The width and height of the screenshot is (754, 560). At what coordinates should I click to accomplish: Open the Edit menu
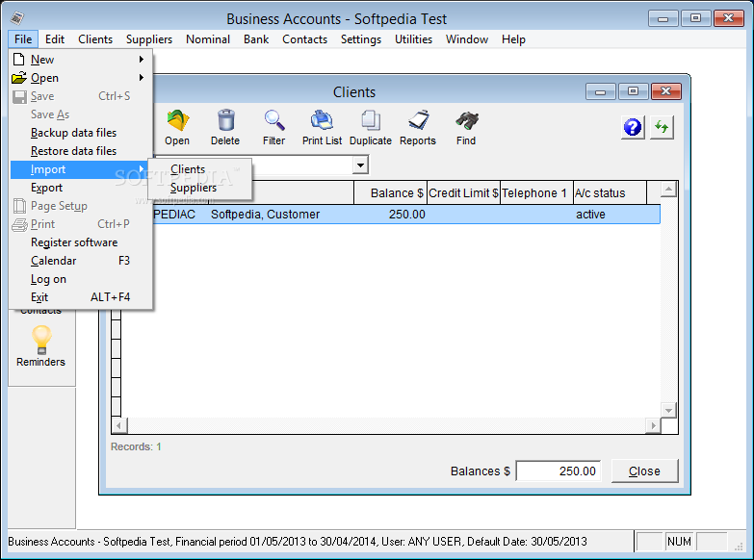pos(55,39)
